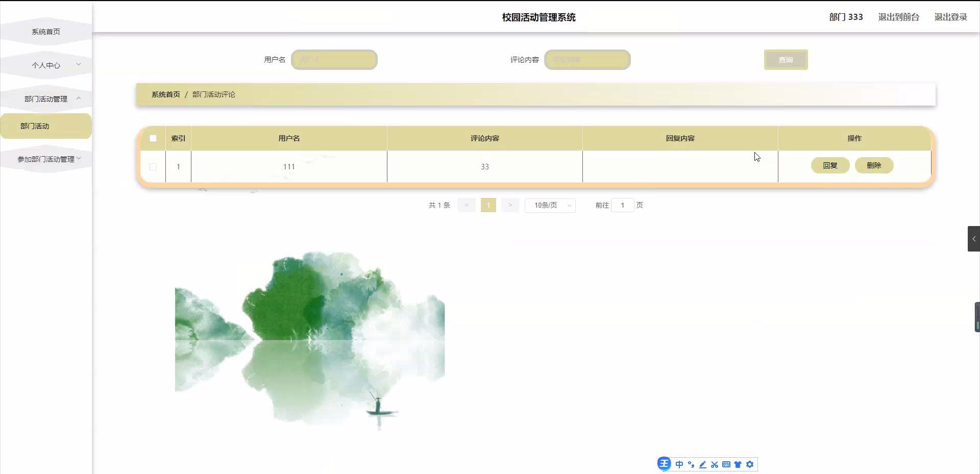Image resolution: width=980 pixels, height=474 pixels.
Task: Click the comment cell 33
Action: point(485,167)
